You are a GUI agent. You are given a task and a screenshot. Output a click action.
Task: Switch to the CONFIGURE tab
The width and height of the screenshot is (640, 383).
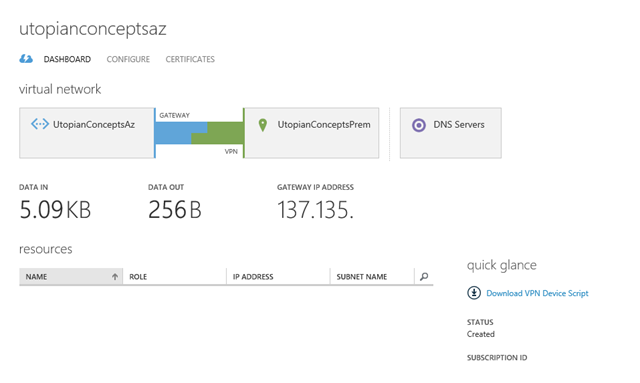[x=128, y=59]
